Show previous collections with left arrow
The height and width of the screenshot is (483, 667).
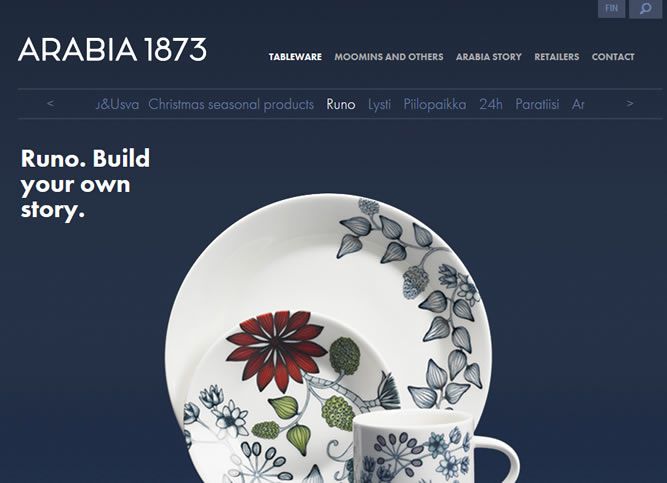(x=50, y=103)
